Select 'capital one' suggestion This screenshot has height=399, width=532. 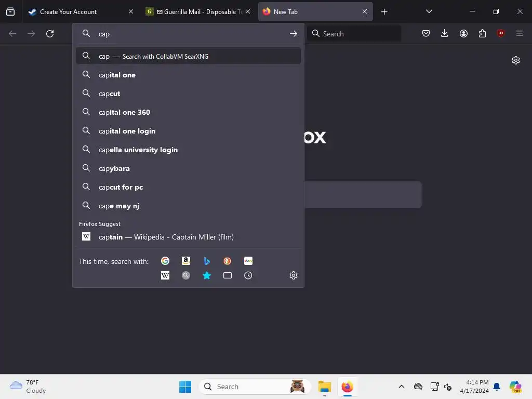tap(188, 75)
